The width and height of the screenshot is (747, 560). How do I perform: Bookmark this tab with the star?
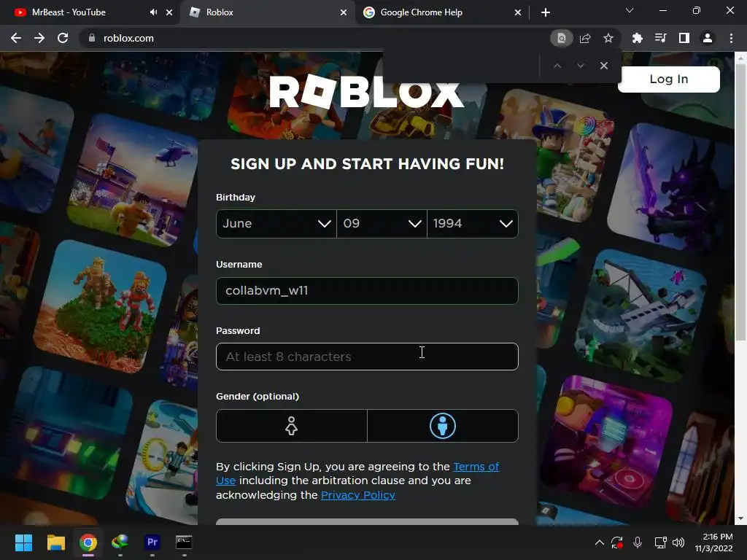tap(608, 38)
